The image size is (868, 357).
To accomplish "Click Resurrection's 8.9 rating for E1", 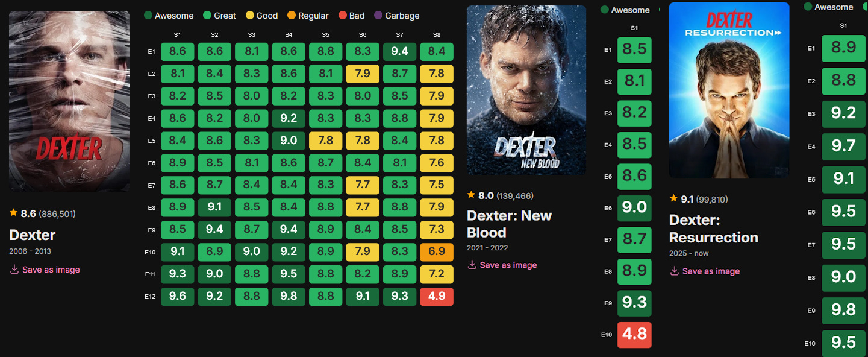I will tap(843, 48).
